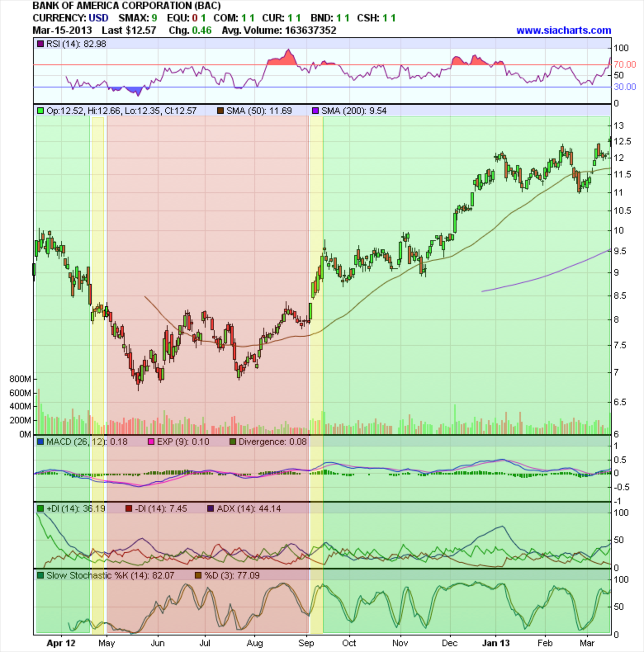Image resolution: width=644 pixels, height=652 pixels.
Task: Open the www.siacharts.com link
Action: [x=563, y=31]
